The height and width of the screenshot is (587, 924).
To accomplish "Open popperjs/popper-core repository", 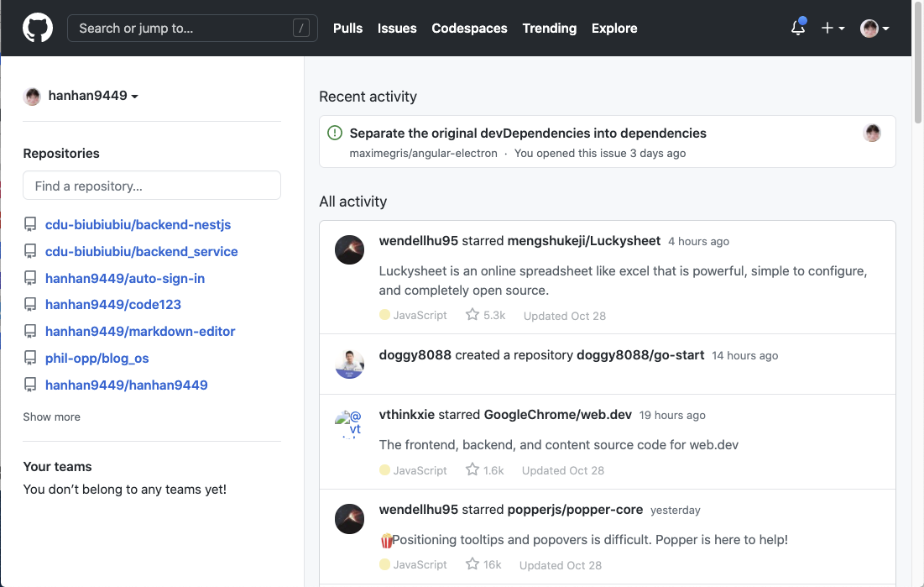I will 575,510.
